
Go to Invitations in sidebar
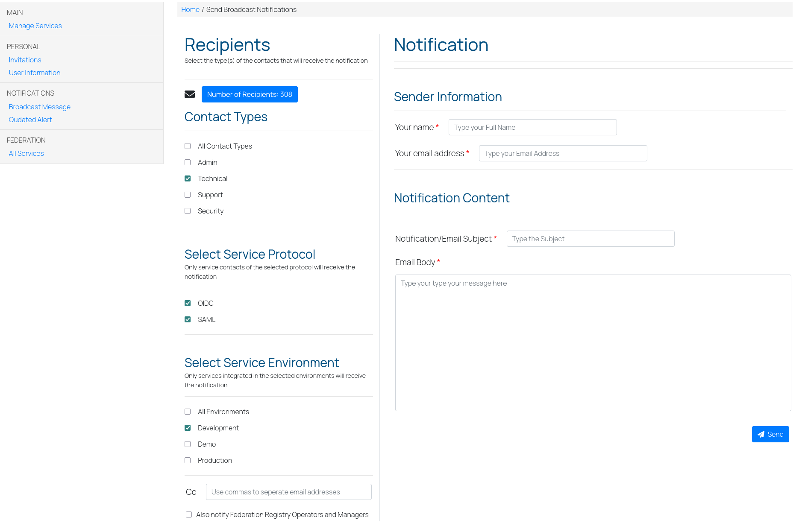pos(25,60)
